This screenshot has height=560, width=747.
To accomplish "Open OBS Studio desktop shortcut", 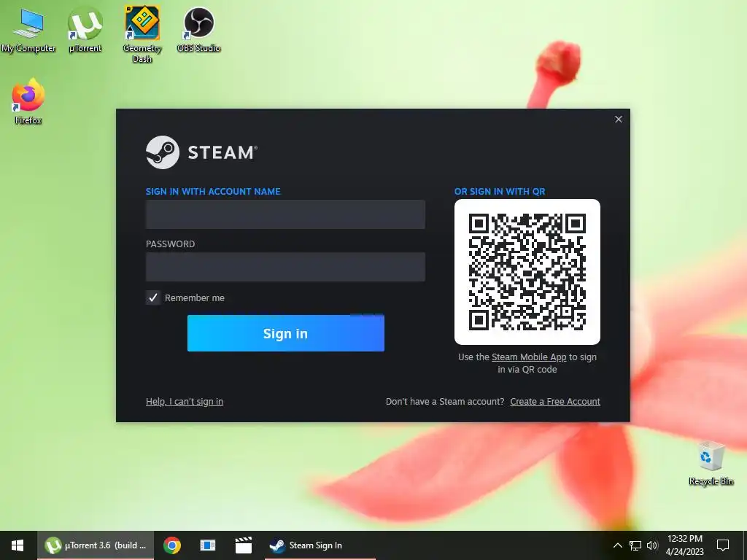I will pos(198,29).
